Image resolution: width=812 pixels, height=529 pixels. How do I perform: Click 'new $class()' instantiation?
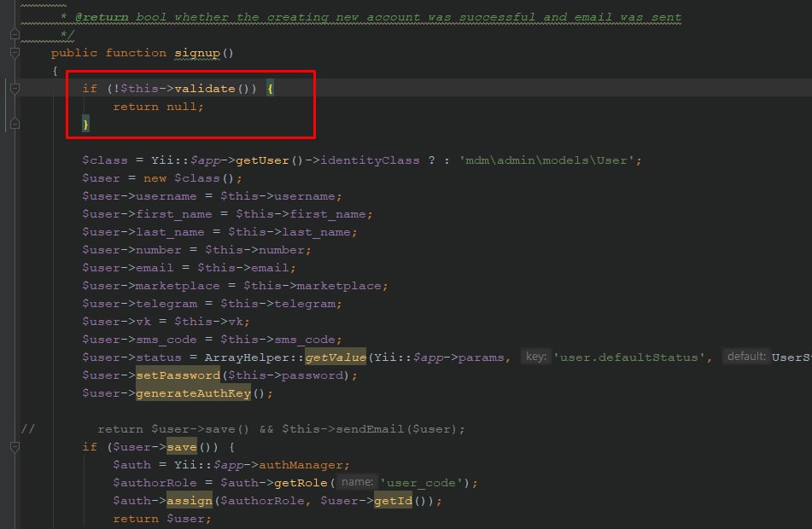[x=189, y=178]
